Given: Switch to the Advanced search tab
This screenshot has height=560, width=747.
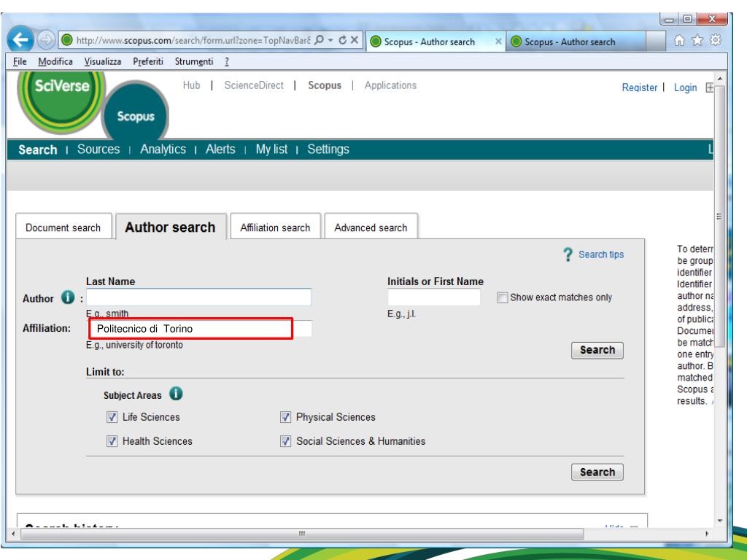Looking at the screenshot, I should [371, 227].
